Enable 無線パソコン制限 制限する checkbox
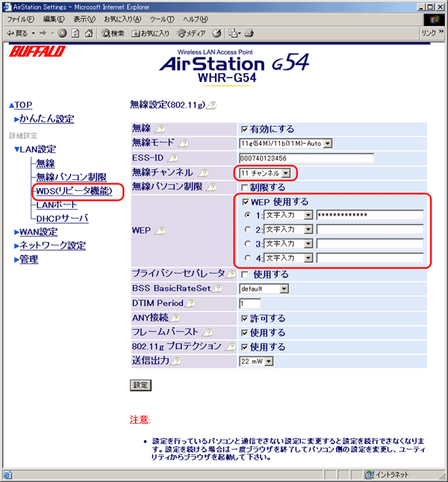The width and height of the screenshot is (448, 482). (244, 187)
